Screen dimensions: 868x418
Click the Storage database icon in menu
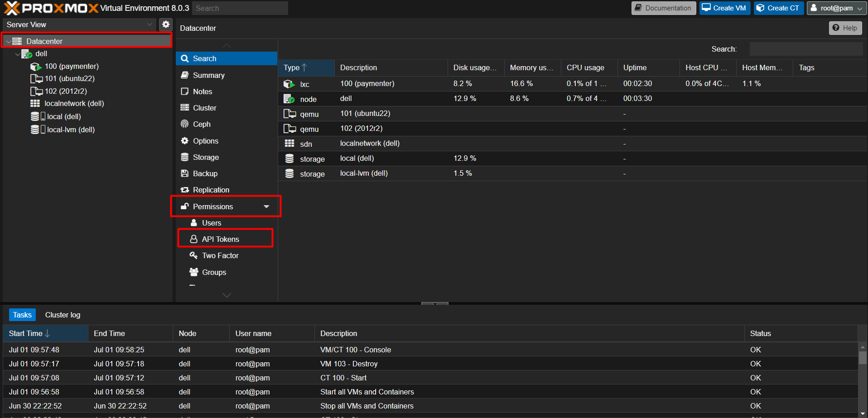click(184, 157)
